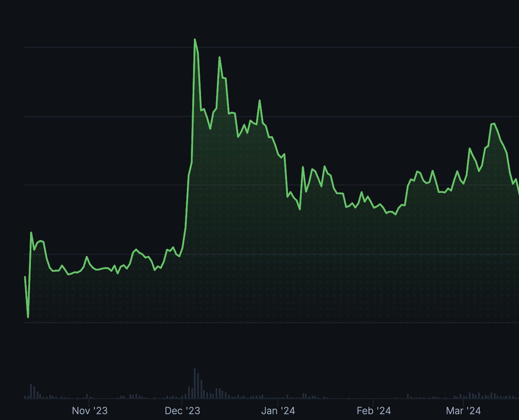The image size is (519, 420).
Task: Click the Nov '23 axis label
Action: (x=90, y=411)
